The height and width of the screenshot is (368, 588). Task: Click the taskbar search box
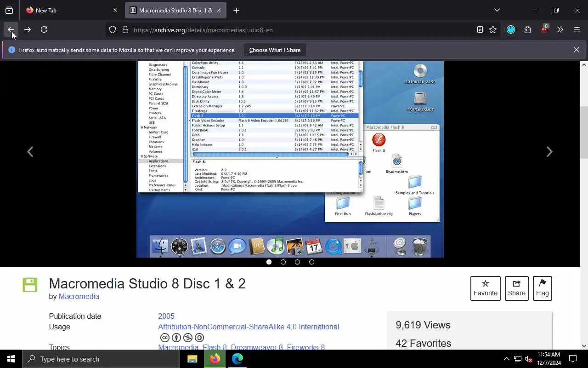click(101, 359)
